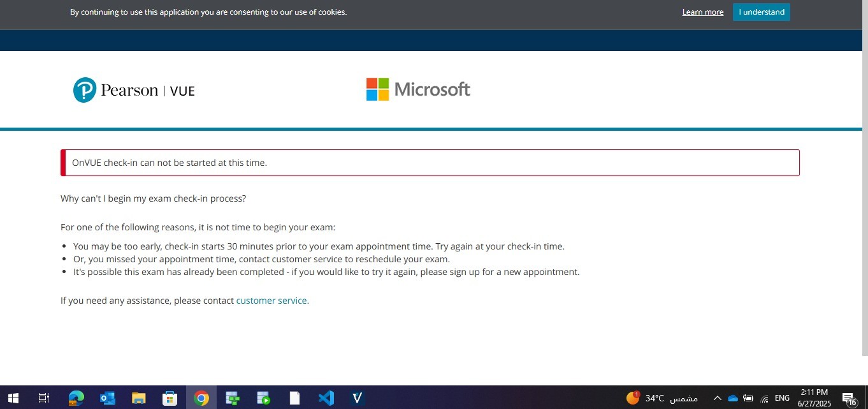Click 'exam has already been completed' bullet
868x409 pixels.
coord(326,272)
